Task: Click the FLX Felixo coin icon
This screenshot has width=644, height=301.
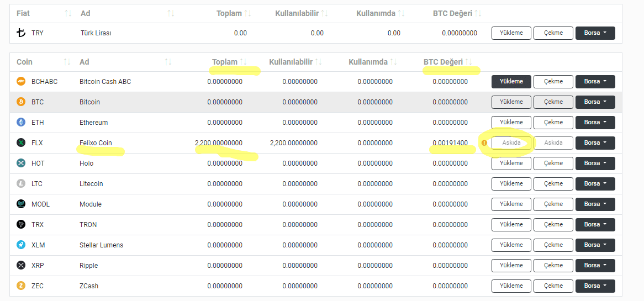Action: click(x=21, y=143)
